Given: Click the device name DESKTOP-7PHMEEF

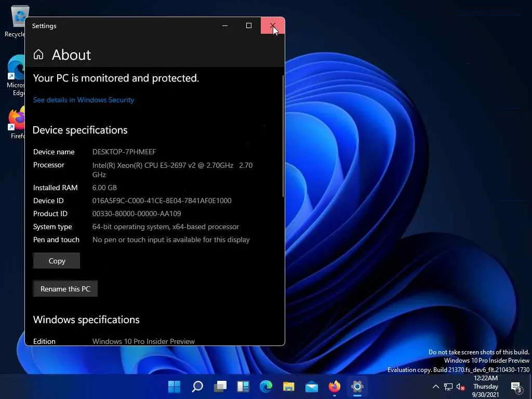Looking at the screenshot, I should pos(124,152).
